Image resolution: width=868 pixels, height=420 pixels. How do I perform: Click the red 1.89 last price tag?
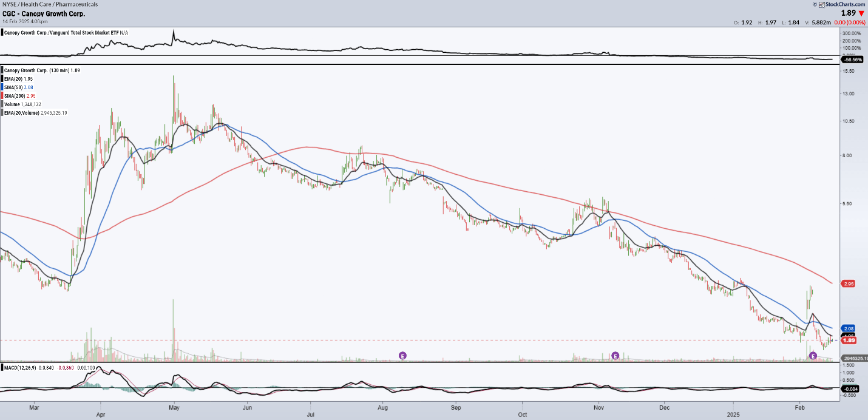849,340
